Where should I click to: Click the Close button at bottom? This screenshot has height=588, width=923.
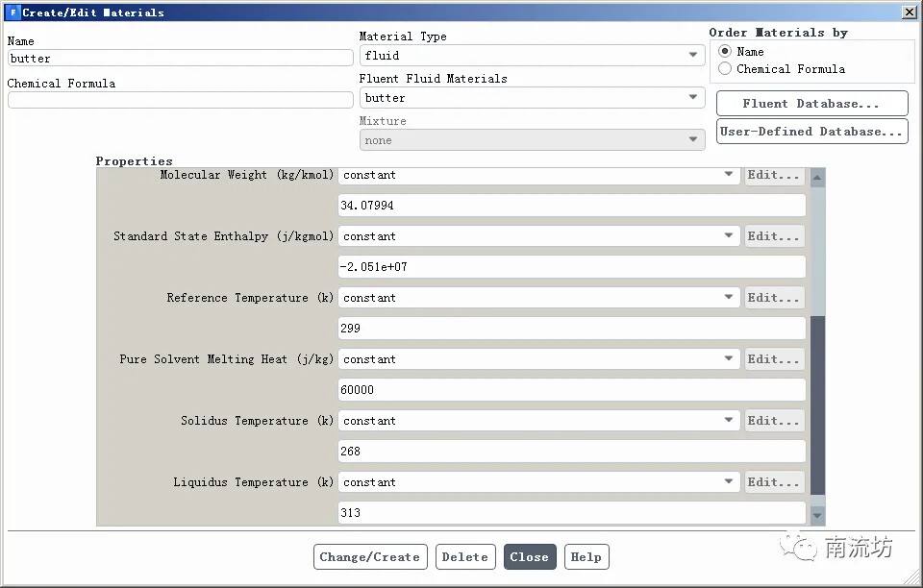pos(529,557)
